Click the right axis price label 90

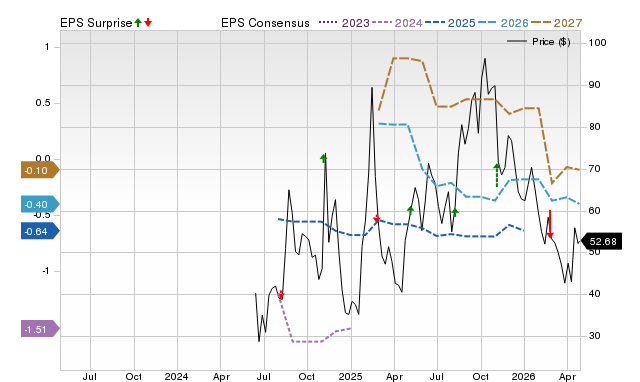pyautogui.click(x=595, y=85)
